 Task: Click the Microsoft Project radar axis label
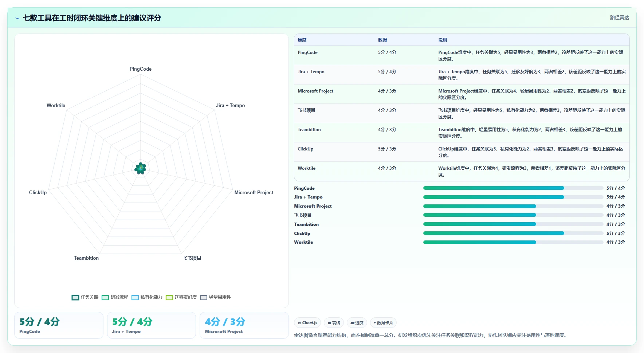[x=254, y=192]
